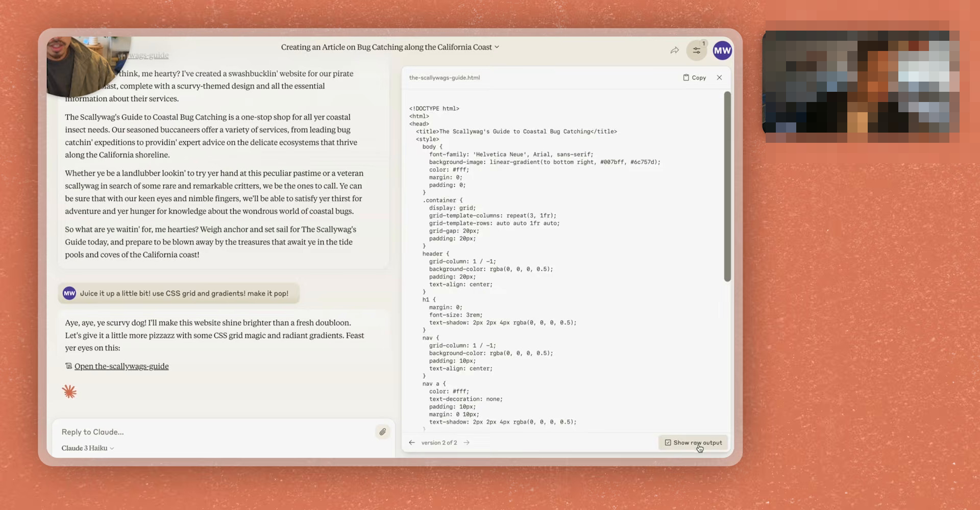Close the artifact panel with X
Screen dimensions: 980x510
[719, 78]
